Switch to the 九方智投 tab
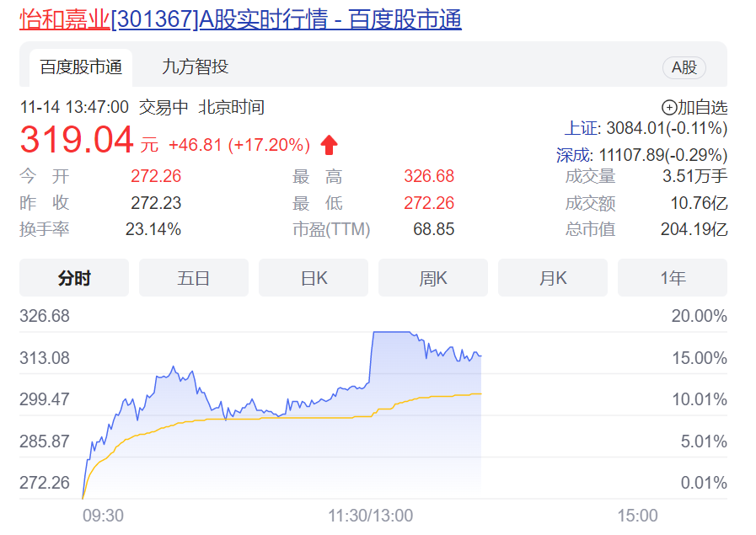The width and height of the screenshot is (756, 535). pos(195,67)
